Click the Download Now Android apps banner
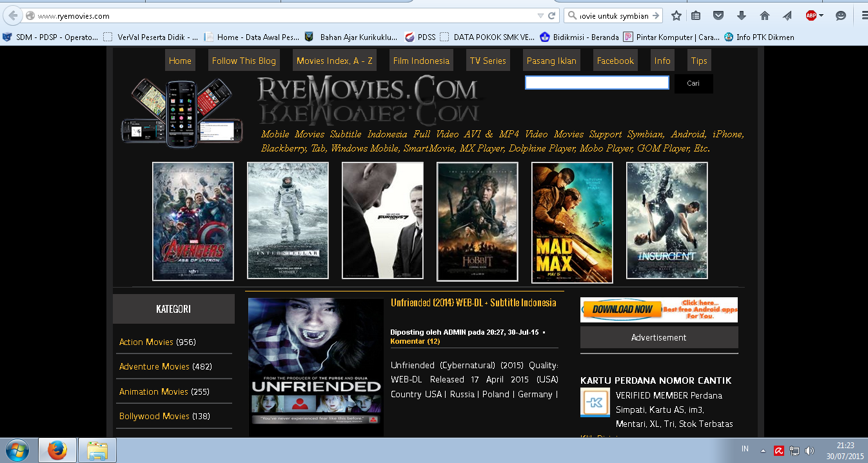 tap(659, 310)
